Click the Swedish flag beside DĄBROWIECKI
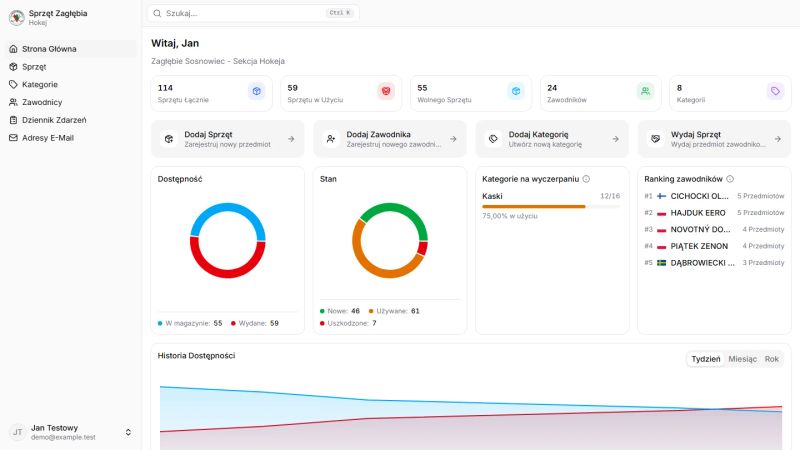The height and width of the screenshot is (450, 800). 662,263
